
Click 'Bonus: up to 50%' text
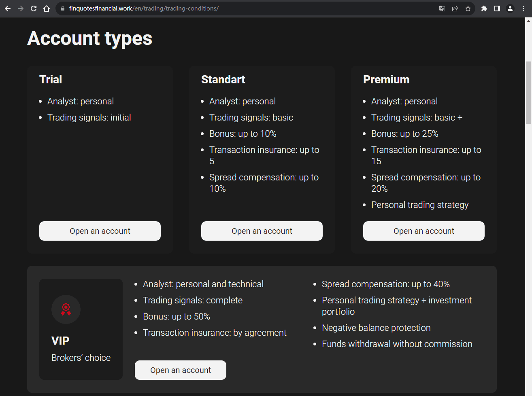[x=177, y=316]
